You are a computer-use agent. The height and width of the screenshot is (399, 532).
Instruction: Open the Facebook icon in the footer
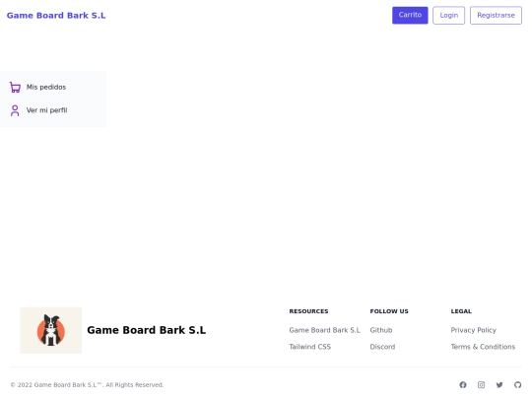(x=463, y=385)
